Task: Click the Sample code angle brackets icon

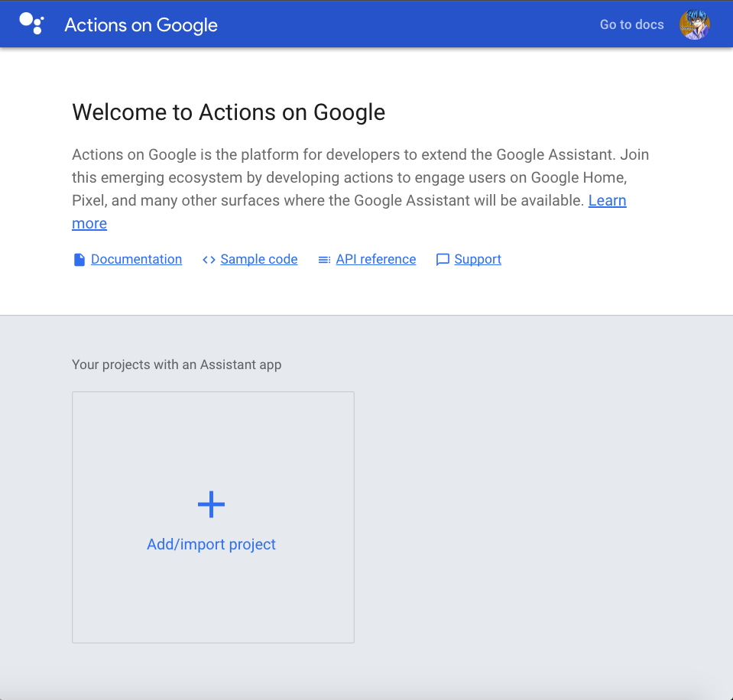Action: [x=209, y=259]
